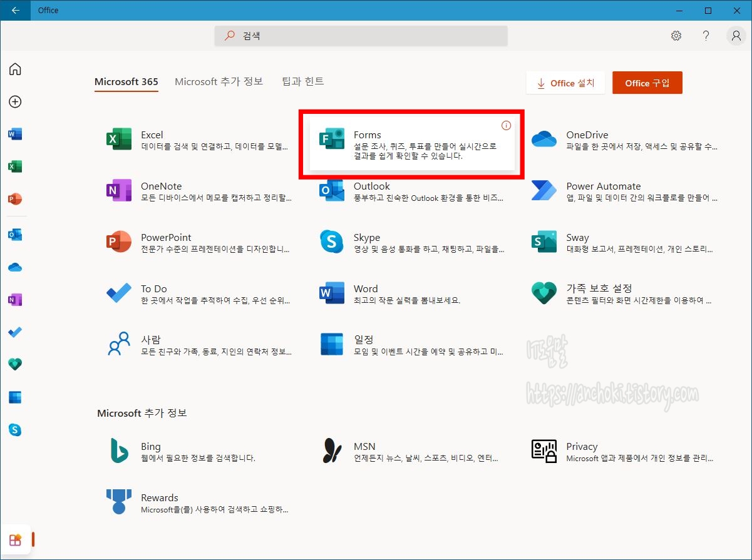Open the account profile icon
The width and height of the screenshot is (752, 560).
[736, 36]
